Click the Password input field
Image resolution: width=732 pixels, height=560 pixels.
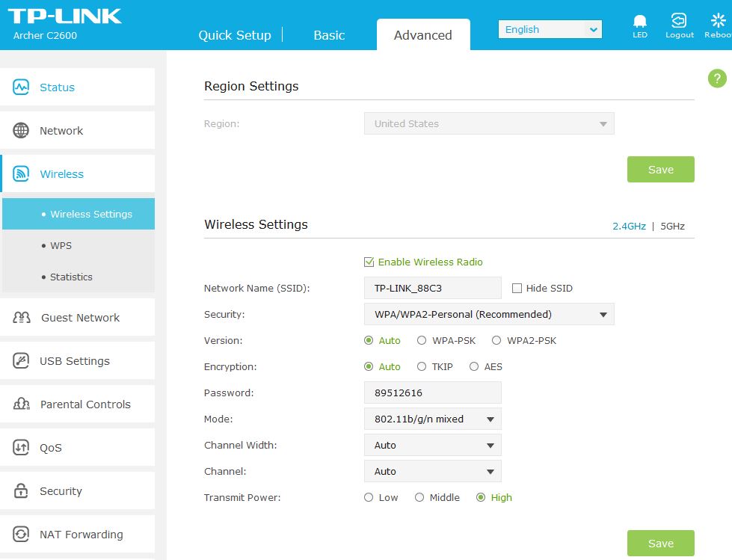tap(433, 393)
